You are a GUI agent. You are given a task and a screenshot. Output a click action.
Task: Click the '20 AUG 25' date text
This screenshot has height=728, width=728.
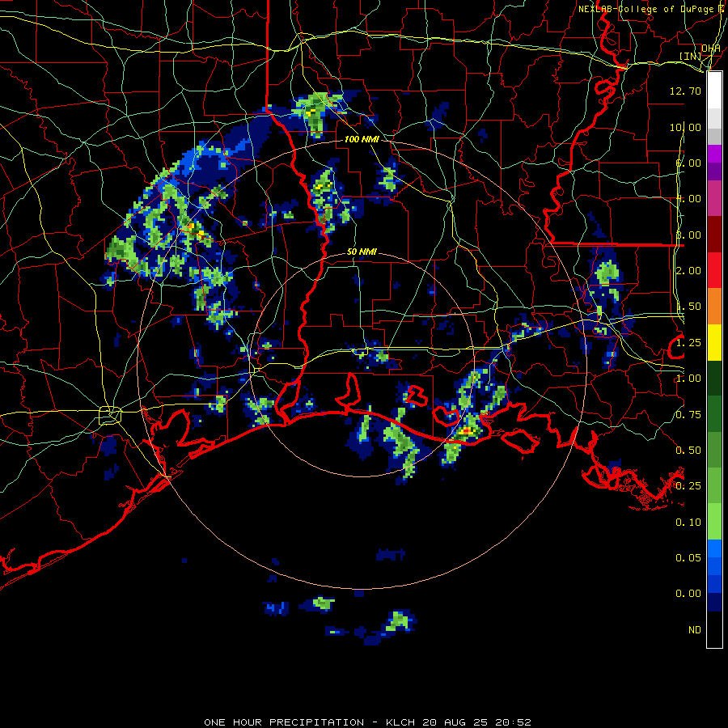pyautogui.click(x=455, y=722)
